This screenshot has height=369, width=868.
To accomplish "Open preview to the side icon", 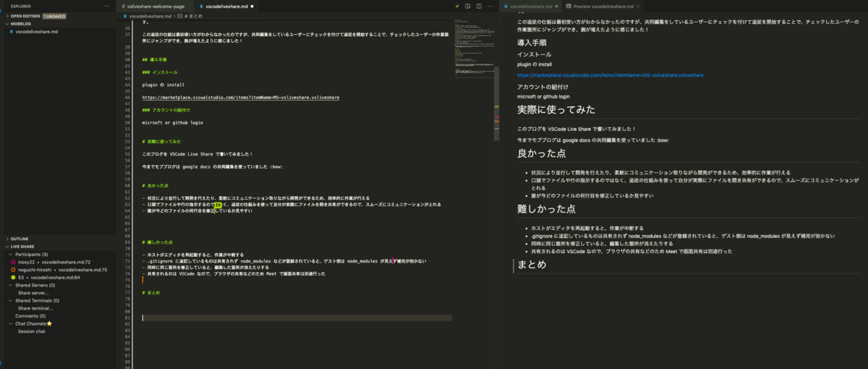I will click(468, 6).
